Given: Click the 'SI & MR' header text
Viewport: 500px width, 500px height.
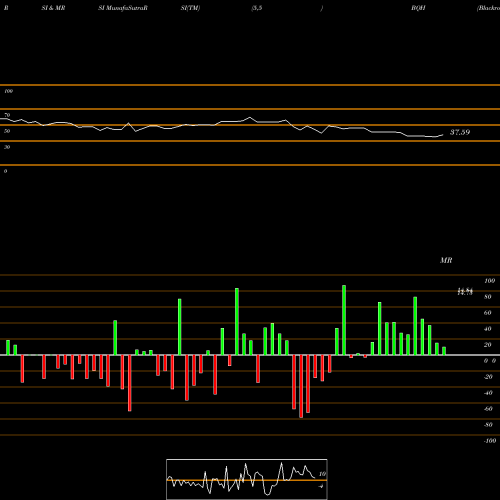Looking at the screenshot, I should (53, 8).
